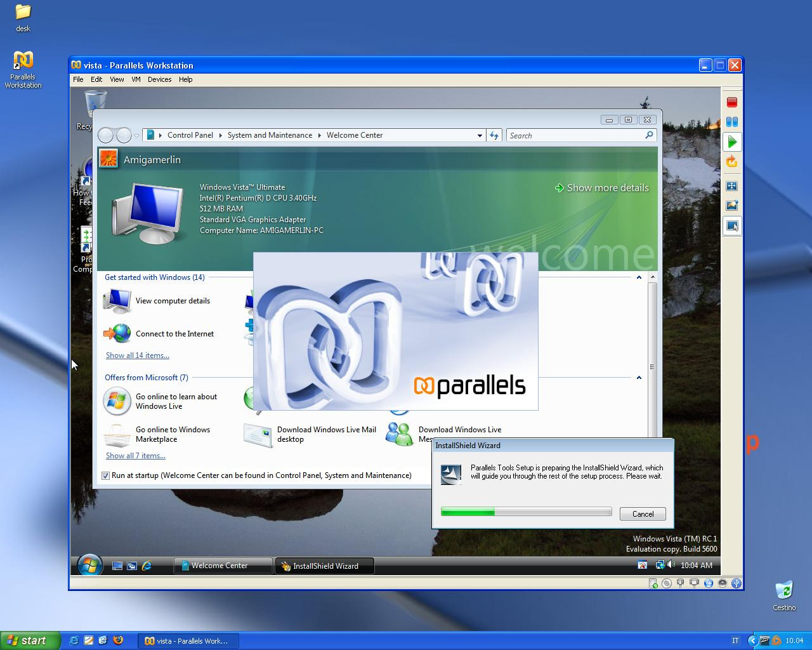The height and width of the screenshot is (650, 812).
Task: Launch Firefox from the XP quick launch
Action: pos(117,640)
